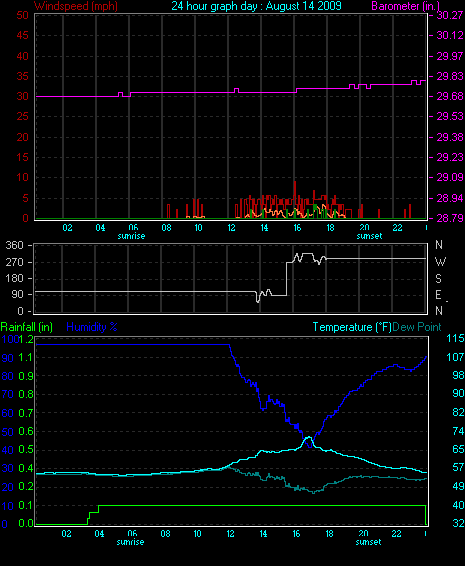Screen dimensions: 465x566
Task: Pick blue humidity scale label 60
Action: pyautogui.click(x=8, y=413)
